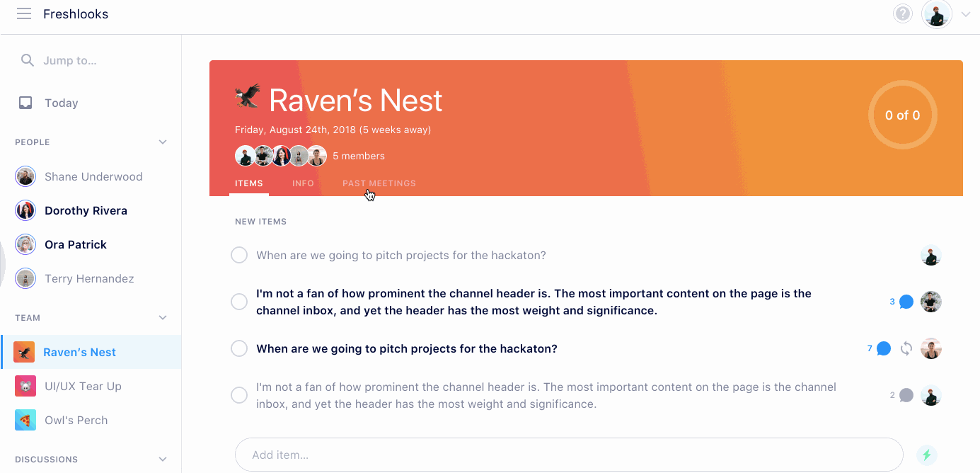Image resolution: width=980 pixels, height=473 pixels.
Task: Check off the first hackaton item circle
Action: tap(239, 255)
